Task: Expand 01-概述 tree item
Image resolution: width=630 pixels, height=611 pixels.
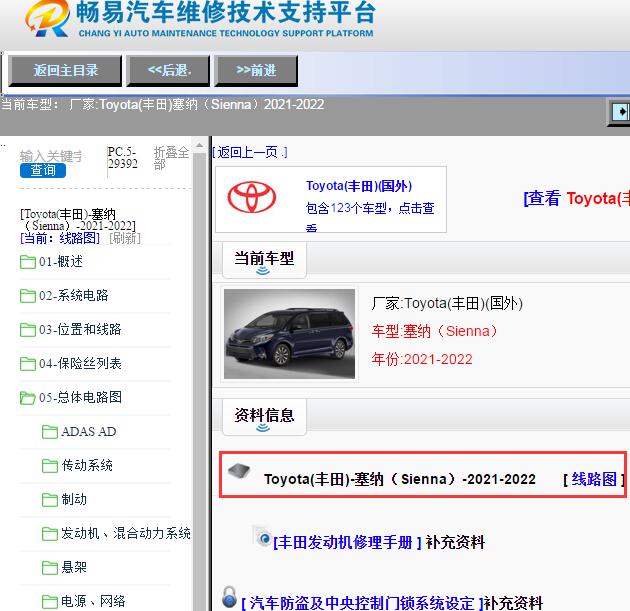Action: point(61,262)
